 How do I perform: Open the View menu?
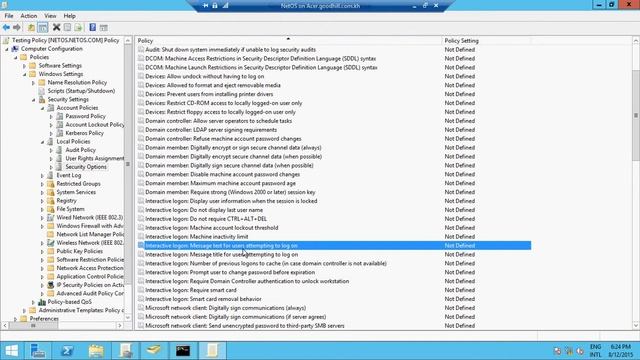click(50, 16)
